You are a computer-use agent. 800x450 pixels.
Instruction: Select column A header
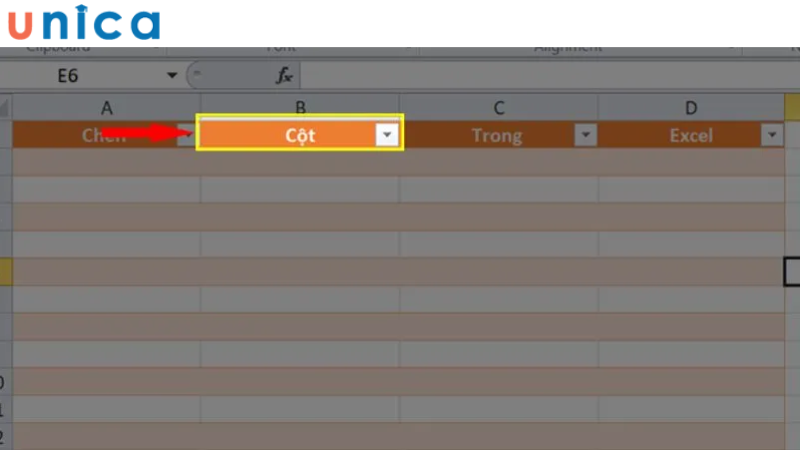pyautogui.click(x=106, y=107)
